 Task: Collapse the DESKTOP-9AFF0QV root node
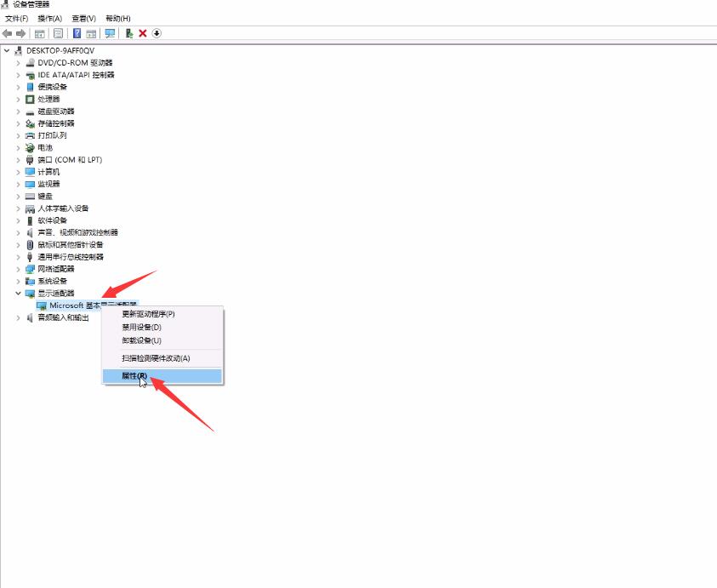7,50
